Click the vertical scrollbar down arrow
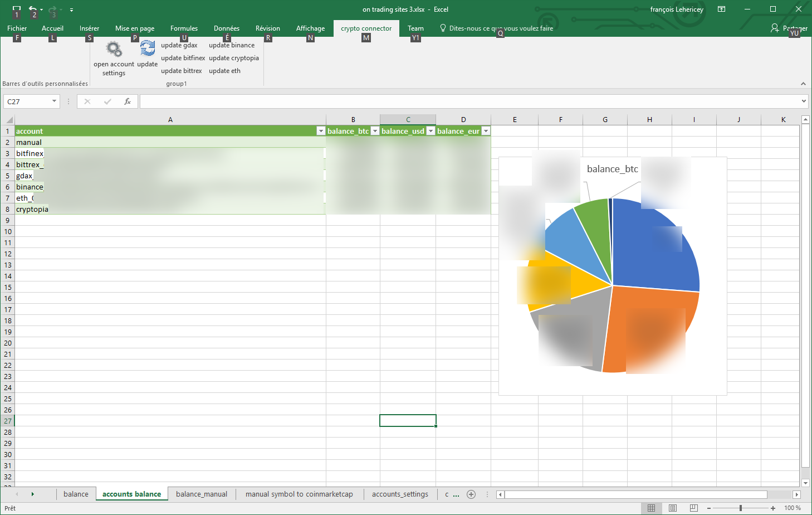This screenshot has width=812, height=515. [805, 483]
